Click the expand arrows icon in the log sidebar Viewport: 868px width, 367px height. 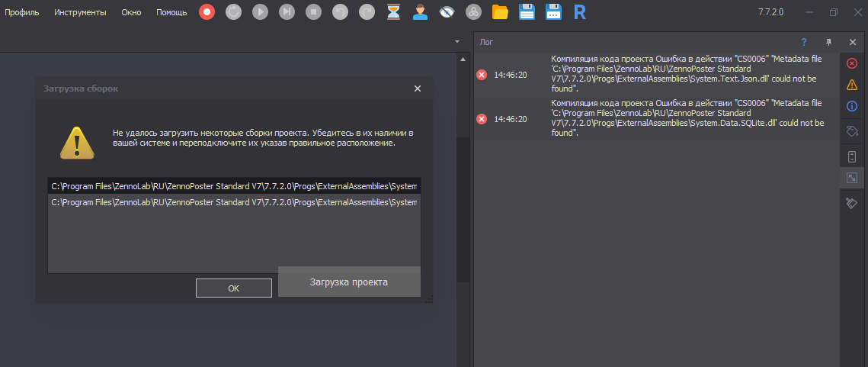tap(852, 178)
